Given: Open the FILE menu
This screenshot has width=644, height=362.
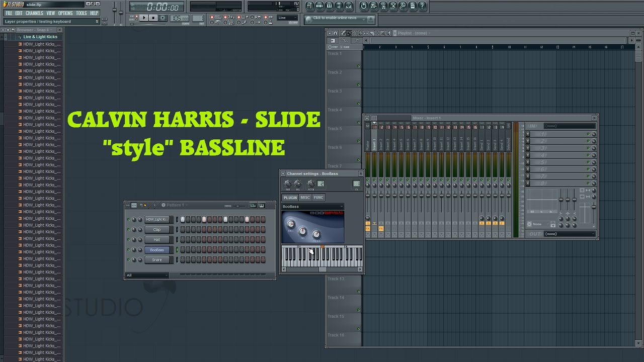Looking at the screenshot, I should coord(9,13).
